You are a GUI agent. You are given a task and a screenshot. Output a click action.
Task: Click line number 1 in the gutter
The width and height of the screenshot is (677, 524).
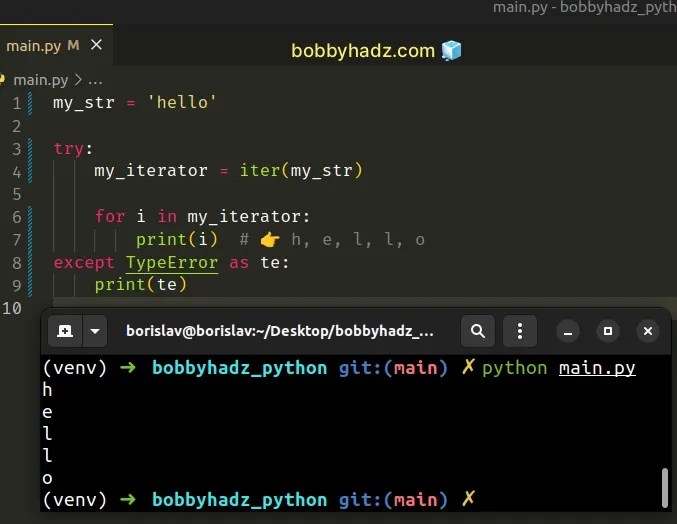click(x=17, y=104)
